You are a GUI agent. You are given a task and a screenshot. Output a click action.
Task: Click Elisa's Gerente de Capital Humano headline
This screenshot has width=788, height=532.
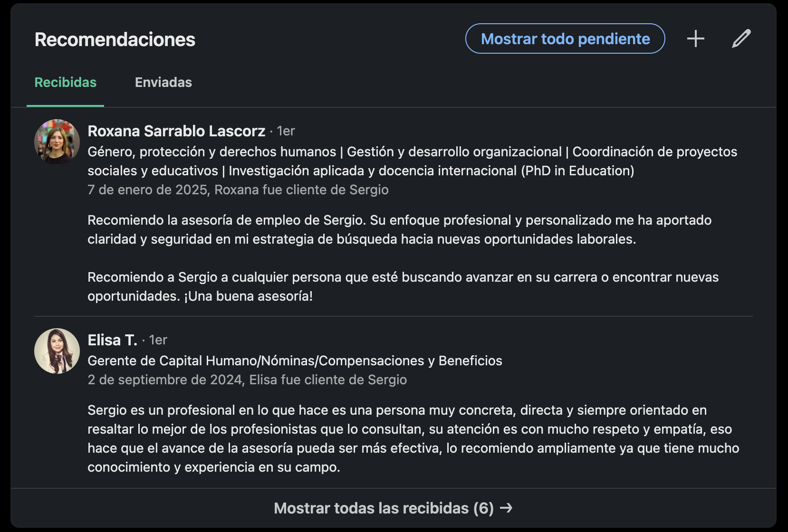pyautogui.click(x=295, y=361)
